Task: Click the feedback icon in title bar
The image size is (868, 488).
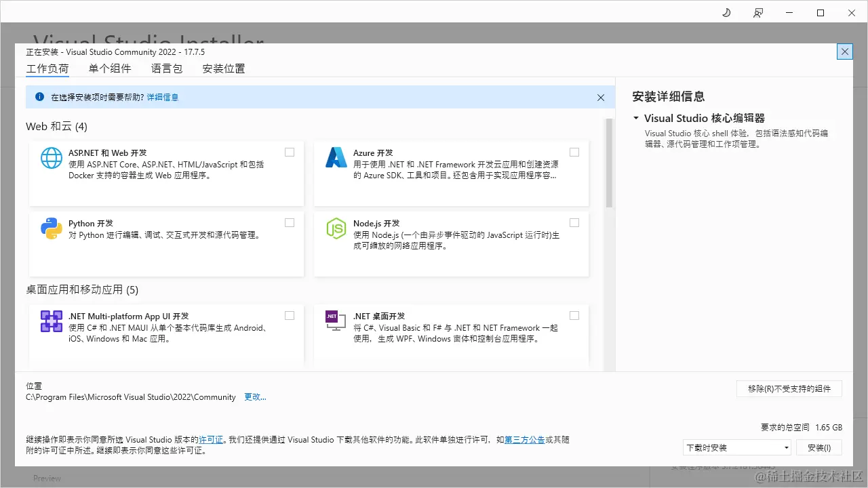Action: (758, 13)
